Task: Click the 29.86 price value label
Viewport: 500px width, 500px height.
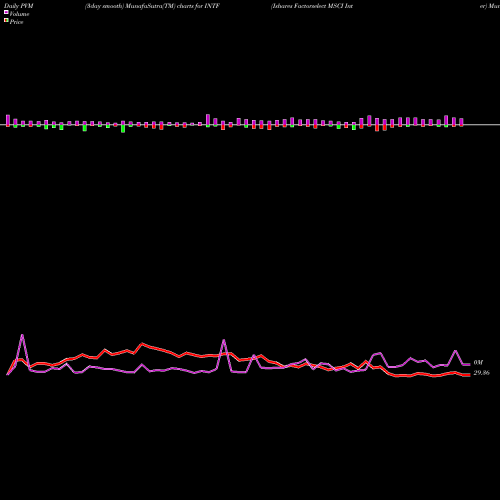Action: 481,373
